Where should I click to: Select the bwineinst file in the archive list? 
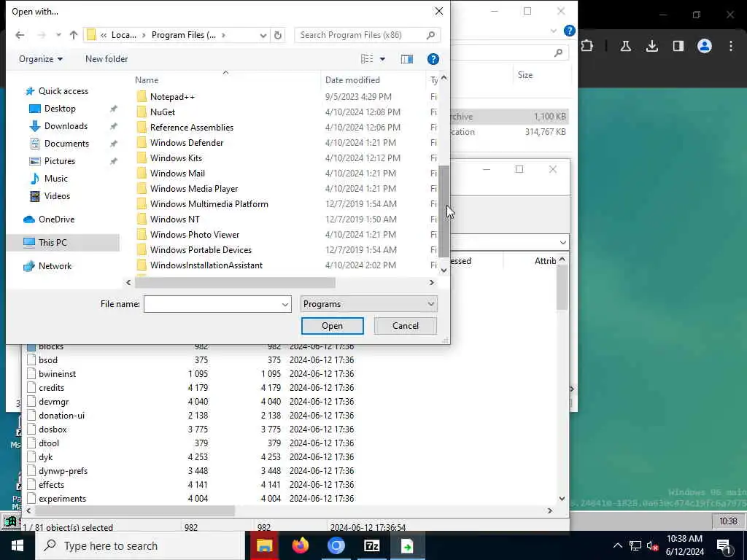pyautogui.click(x=57, y=374)
